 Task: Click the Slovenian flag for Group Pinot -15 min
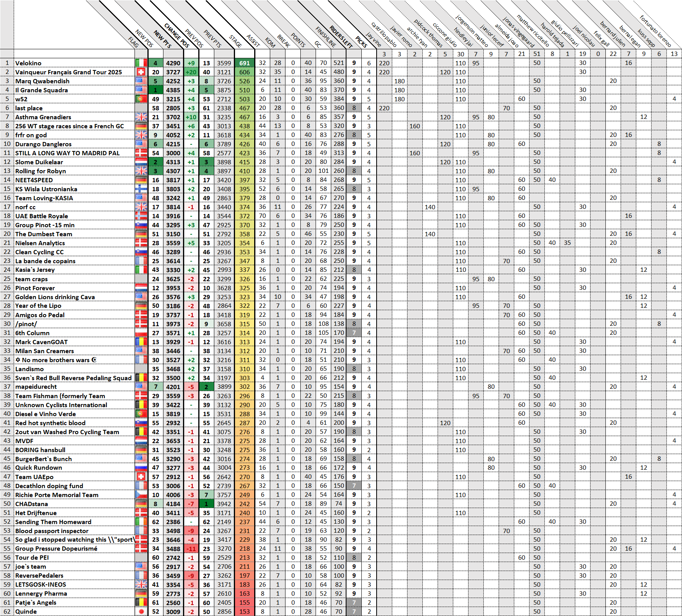coord(141,225)
